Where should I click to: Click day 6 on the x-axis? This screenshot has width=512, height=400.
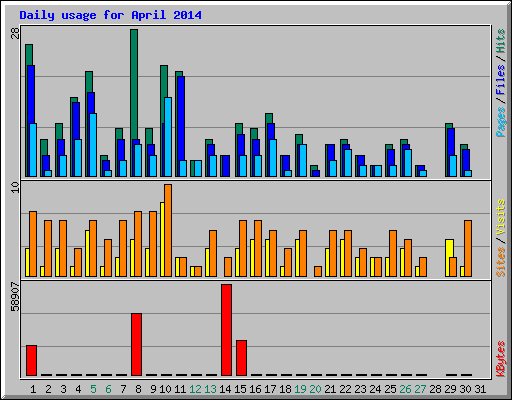108,389
